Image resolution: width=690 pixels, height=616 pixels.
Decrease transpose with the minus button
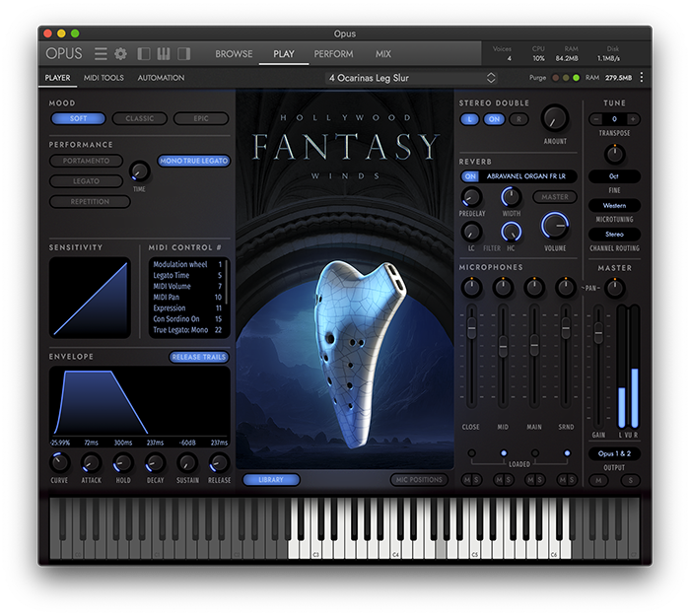[x=596, y=119]
